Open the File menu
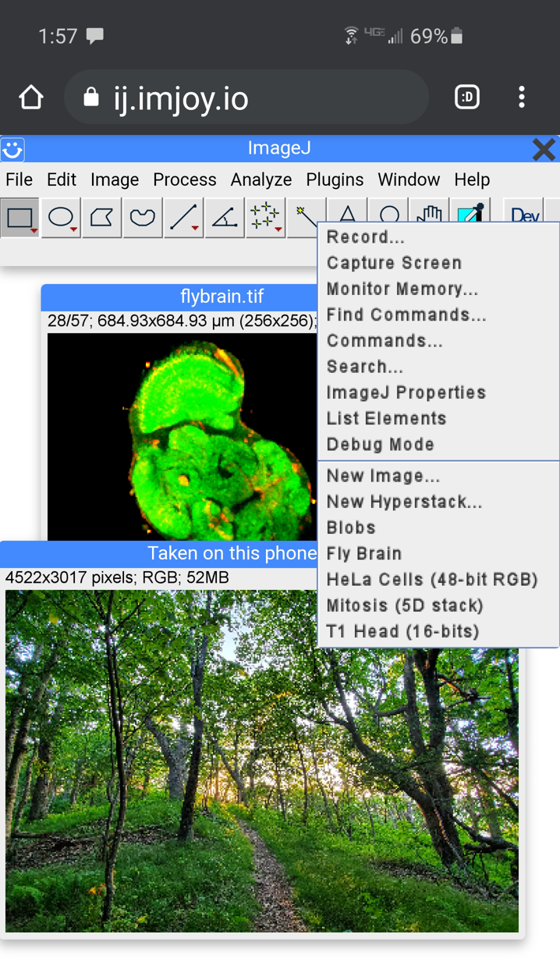The height and width of the screenshot is (966, 560). click(x=19, y=179)
